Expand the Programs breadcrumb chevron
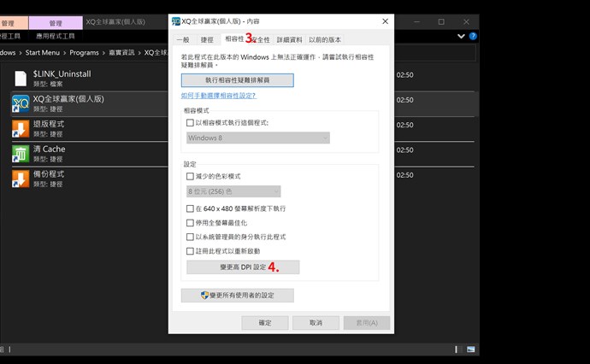The height and width of the screenshot is (364, 590). (103, 53)
